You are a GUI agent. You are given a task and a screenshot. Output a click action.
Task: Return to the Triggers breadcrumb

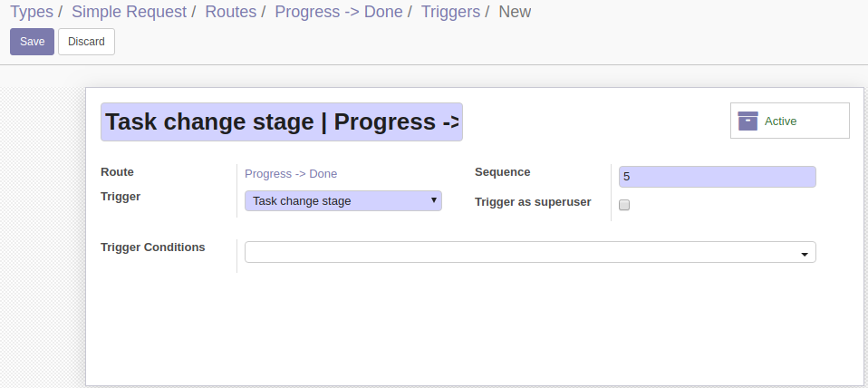(450, 12)
